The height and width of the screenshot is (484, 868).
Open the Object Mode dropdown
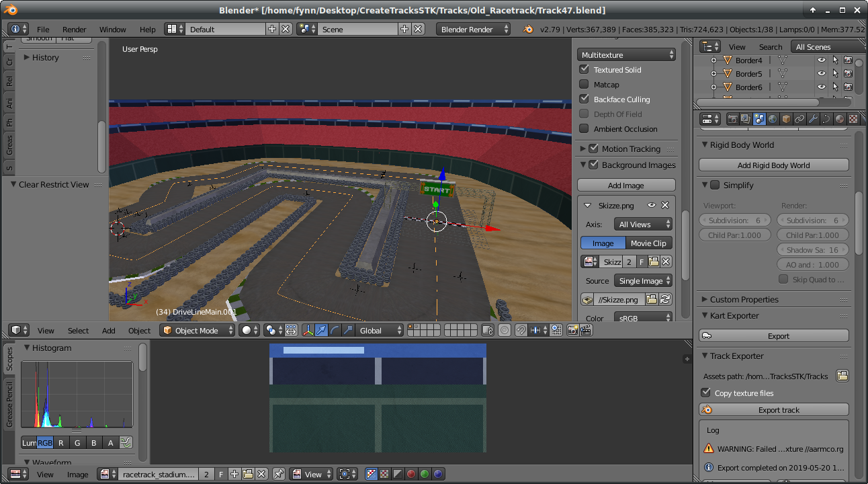point(198,330)
